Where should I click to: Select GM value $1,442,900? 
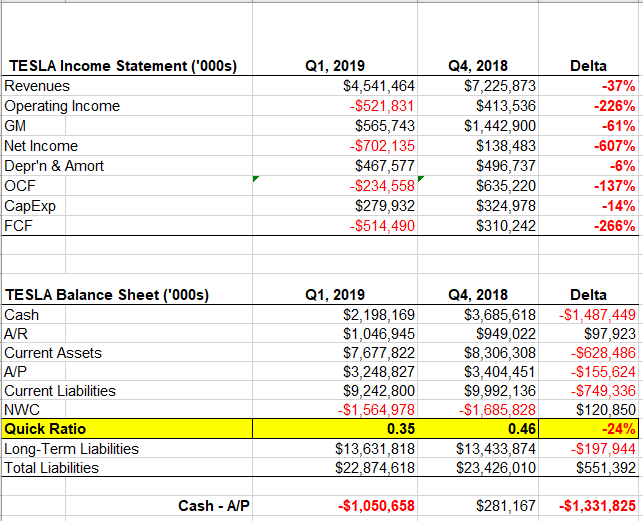click(x=499, y=126)
